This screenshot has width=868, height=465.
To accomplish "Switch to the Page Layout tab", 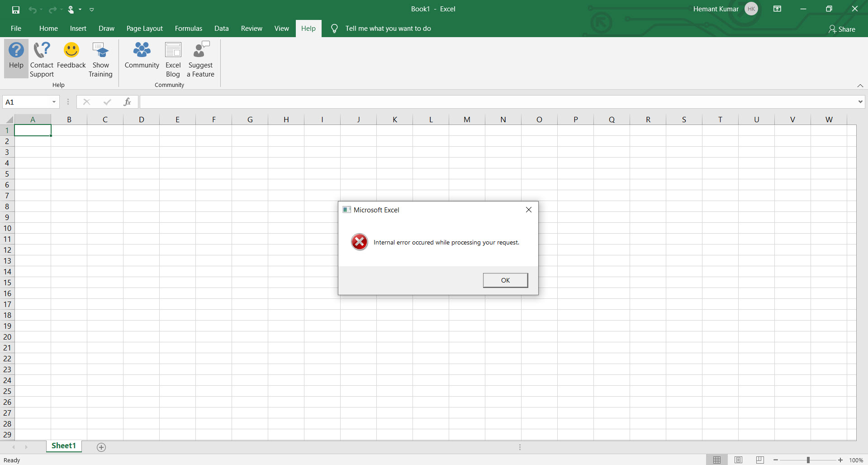I will click(144, 29).
